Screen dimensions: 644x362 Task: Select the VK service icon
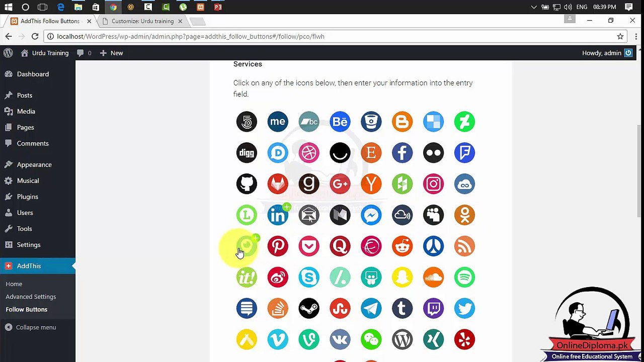[x=340, y=340]
